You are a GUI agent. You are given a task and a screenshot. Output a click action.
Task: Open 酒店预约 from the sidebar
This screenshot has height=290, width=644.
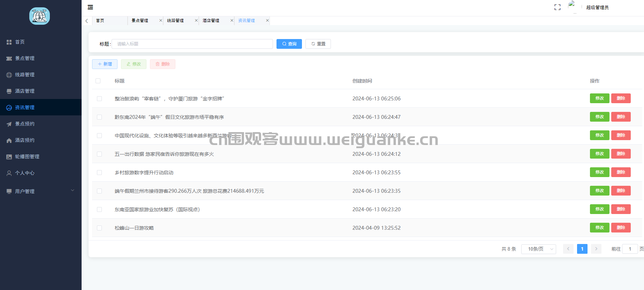pos(24,140)
